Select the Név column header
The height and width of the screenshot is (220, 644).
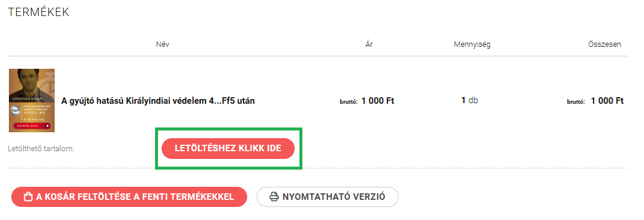coord(162,44)
